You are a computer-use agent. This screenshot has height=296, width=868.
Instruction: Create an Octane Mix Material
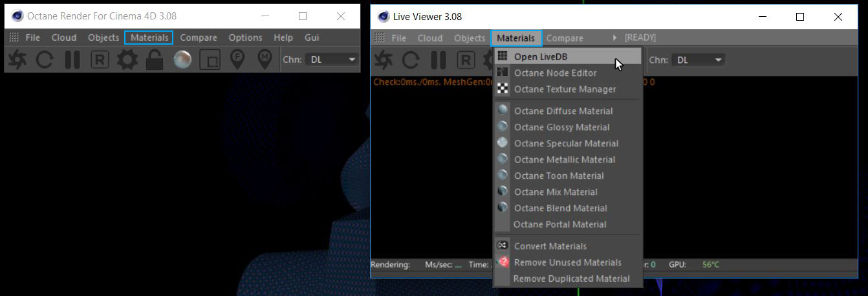tap(568, 192)
